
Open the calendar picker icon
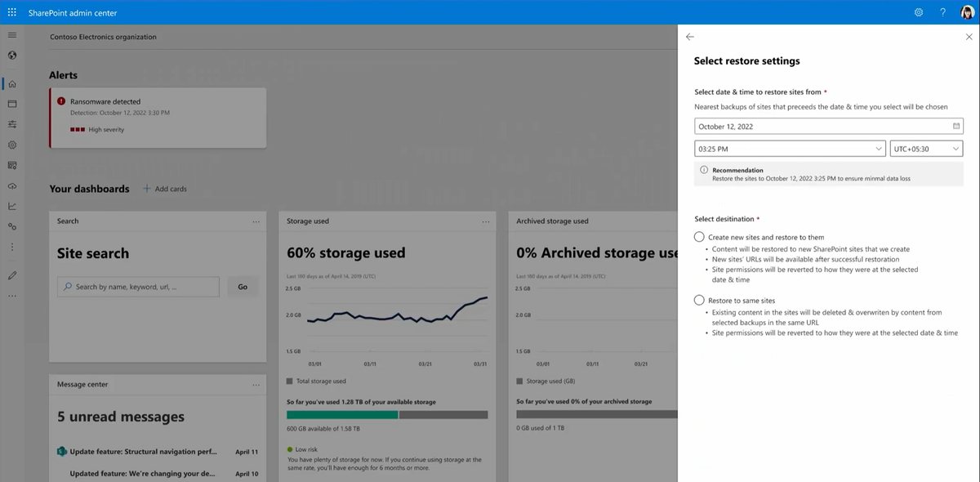tap(956, 127)
